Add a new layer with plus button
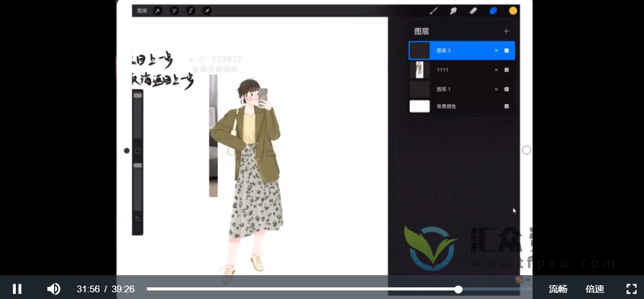The width and height of the screenshot is (644, 299). (506, 31)
